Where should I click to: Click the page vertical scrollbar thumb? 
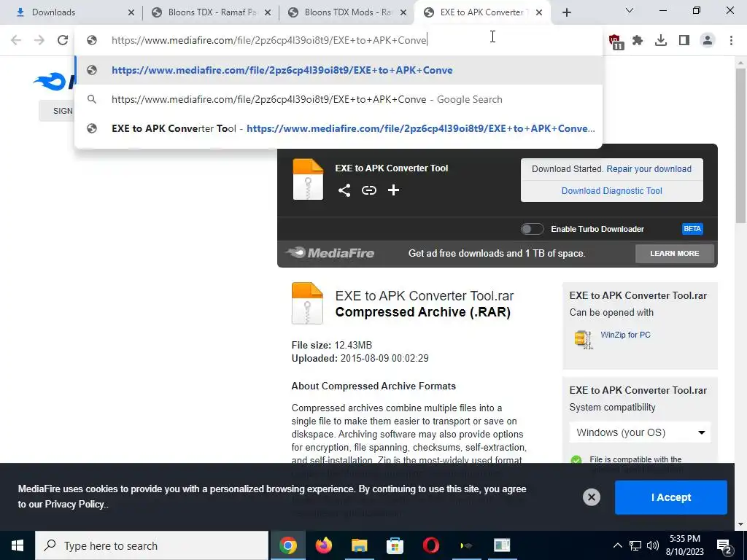click(x=740, y=147)
